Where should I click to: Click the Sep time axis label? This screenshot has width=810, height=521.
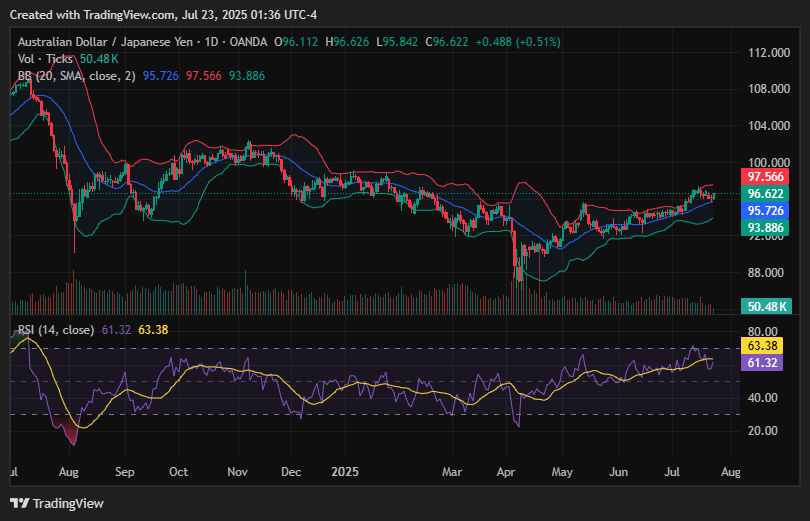(124, 472)
